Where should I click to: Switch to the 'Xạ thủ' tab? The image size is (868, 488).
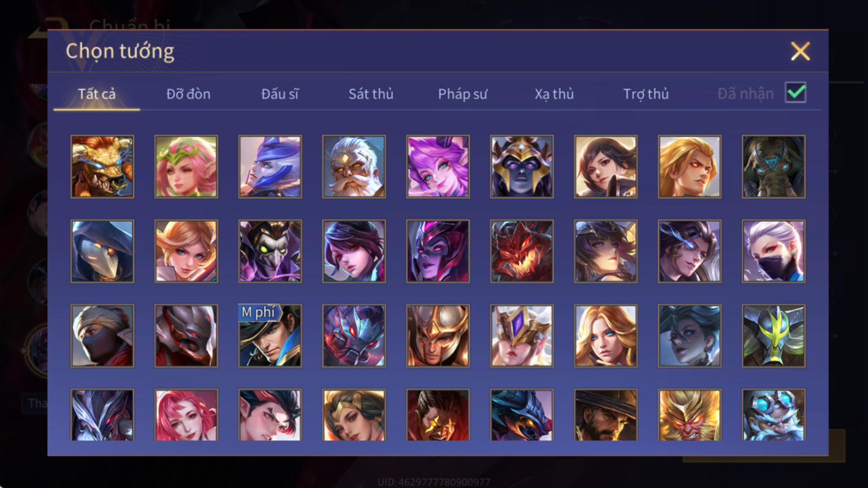click(554, 94)
